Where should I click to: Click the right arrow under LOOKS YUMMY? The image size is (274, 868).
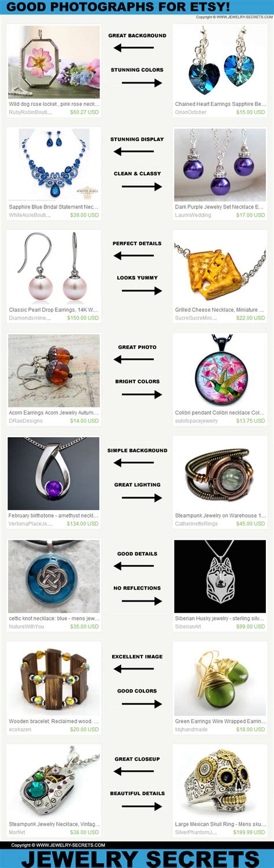coord(142,291)
